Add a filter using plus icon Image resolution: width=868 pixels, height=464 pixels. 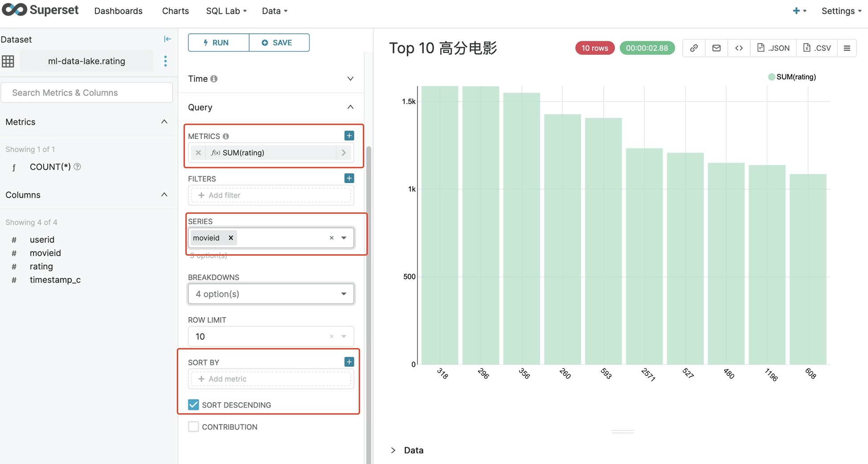pos(349,178)
